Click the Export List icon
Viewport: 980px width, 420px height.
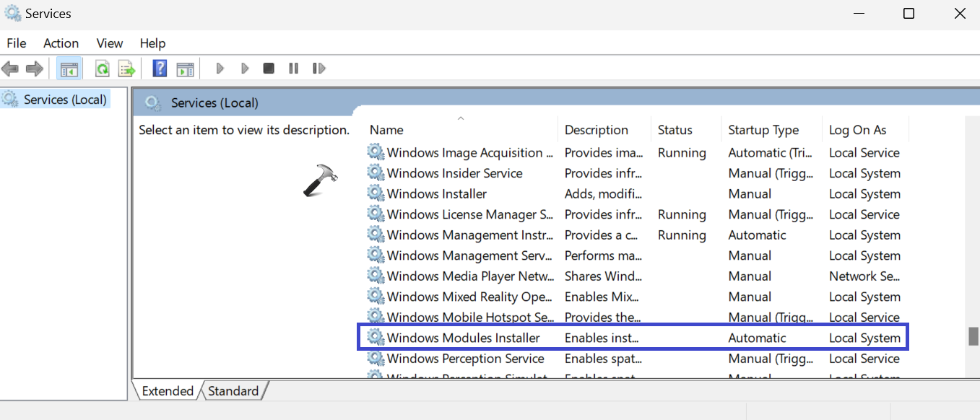(127, 69)
